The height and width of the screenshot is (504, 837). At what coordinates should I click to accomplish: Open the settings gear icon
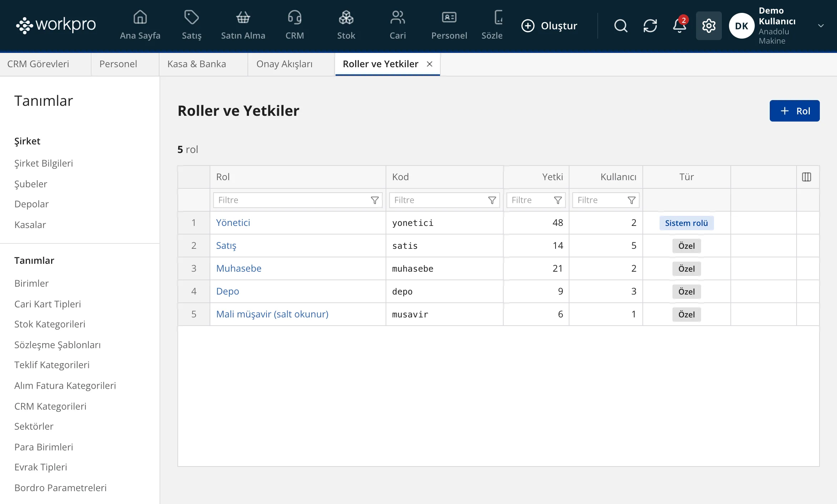709,26
